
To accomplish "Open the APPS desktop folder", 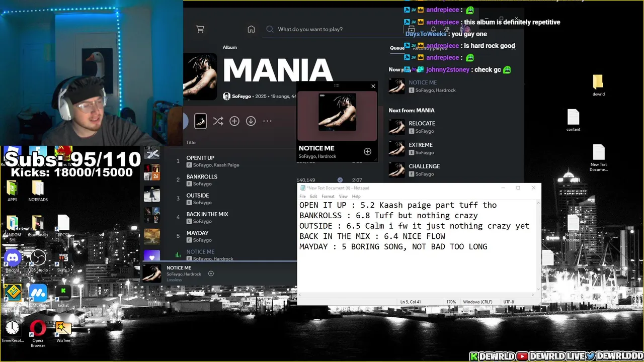I will point(13,191).
